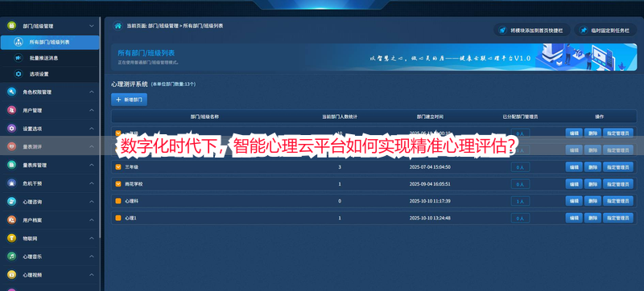Viewport: 644px width, 291px height.
Task: Click the 当前部门人数统计 column header
Action: (339, 117)
